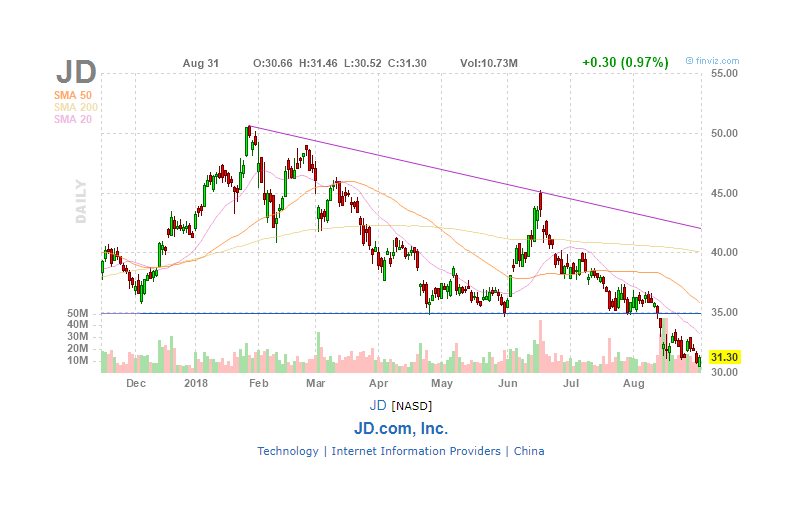Click the vertical DAILY timeframe label

click(81, 201)
